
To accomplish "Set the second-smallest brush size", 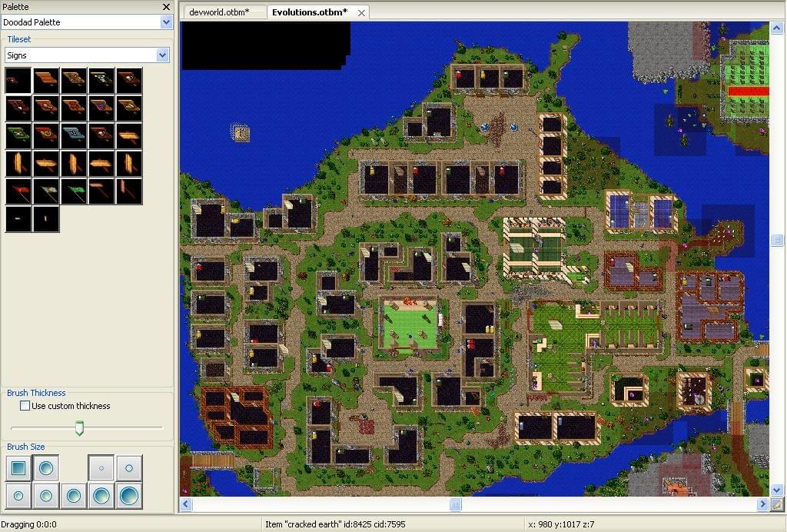I will 128,467.
